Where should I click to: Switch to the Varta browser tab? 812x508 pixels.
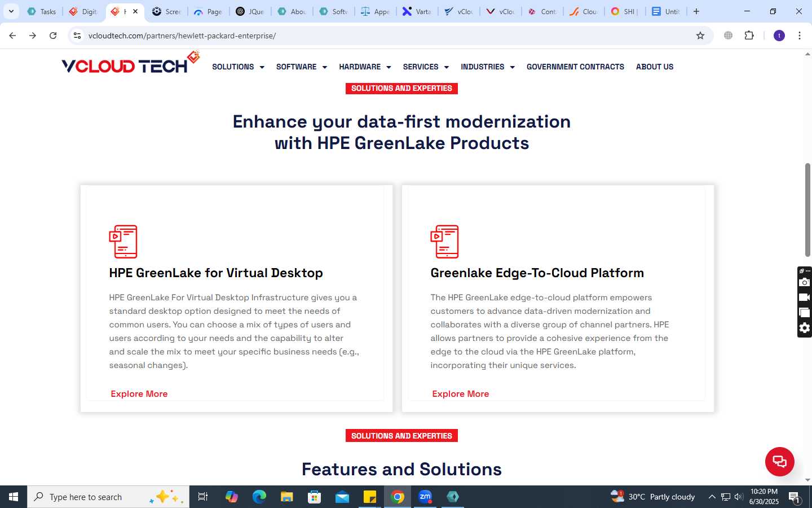[x=417, y=11]
